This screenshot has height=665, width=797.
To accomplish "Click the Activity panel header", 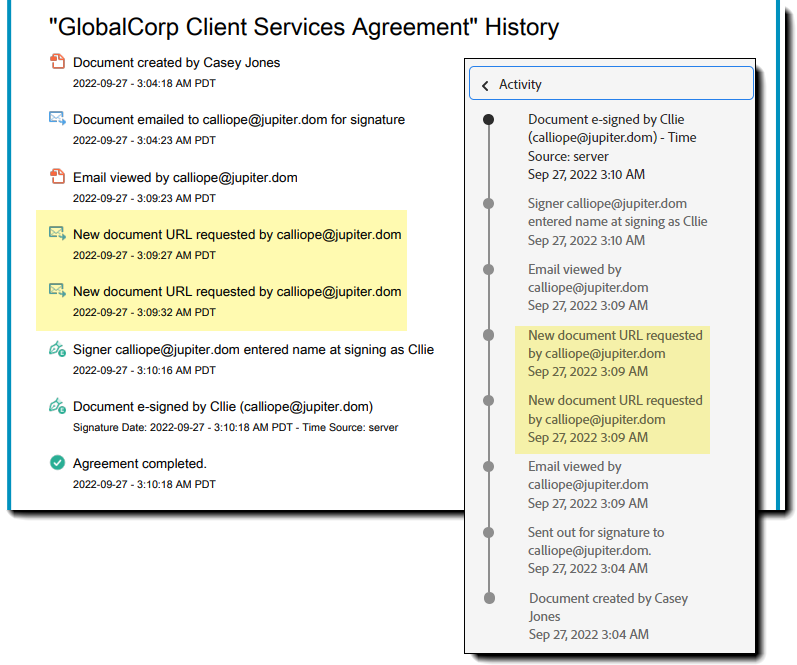I will coord(611,83).
